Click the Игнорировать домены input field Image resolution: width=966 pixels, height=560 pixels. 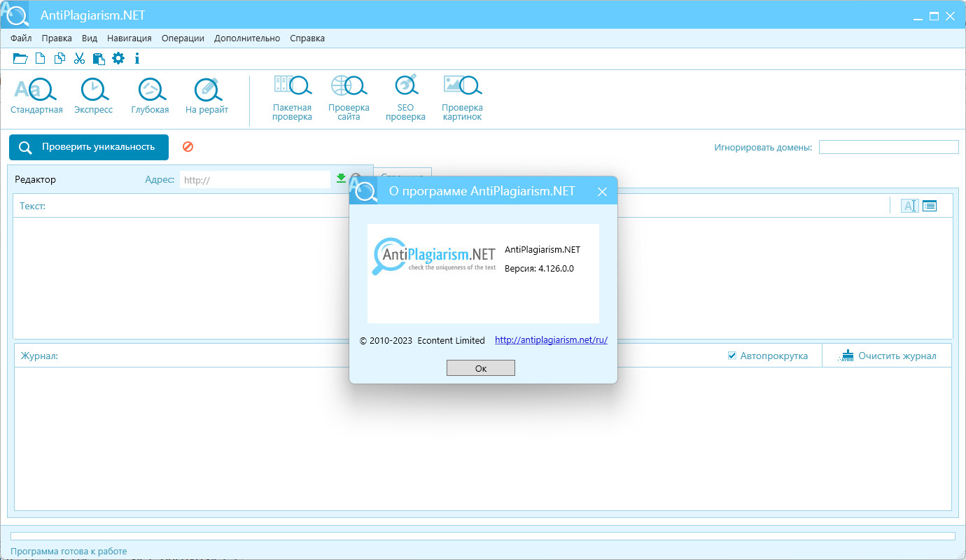(889, 147)
